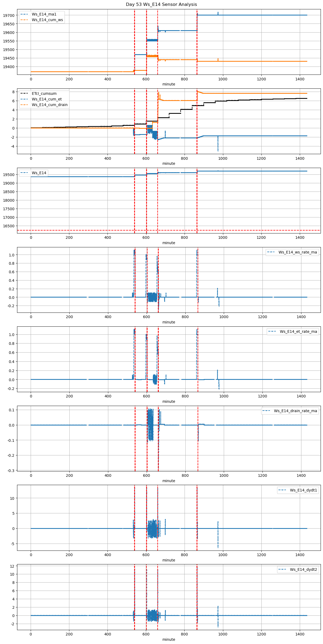Screen dimensions: 323x644
Task: Click the Ws_E14_ws_rate_ma legend box
Action: 292,252
